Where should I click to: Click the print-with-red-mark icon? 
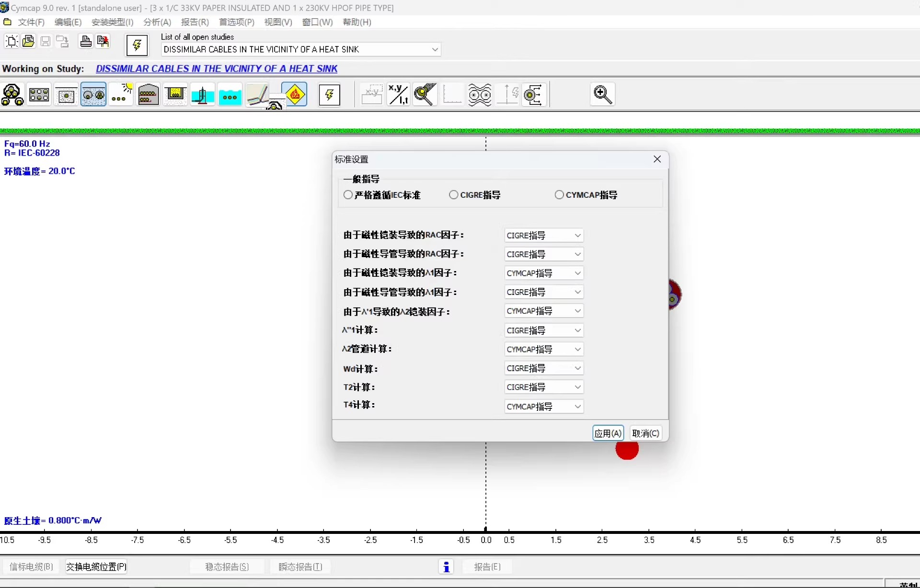(x=103, y=41)
